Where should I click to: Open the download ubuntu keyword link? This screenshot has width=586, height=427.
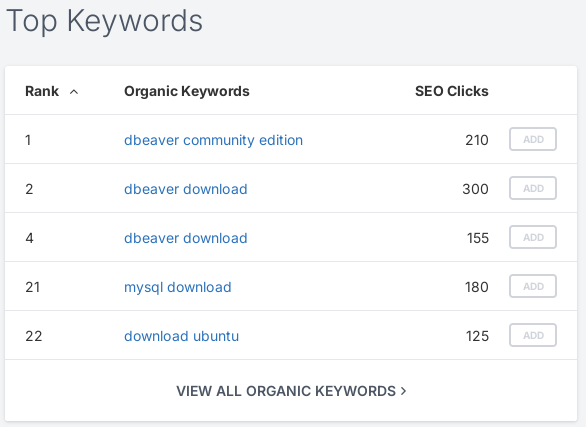pos(181,336)
